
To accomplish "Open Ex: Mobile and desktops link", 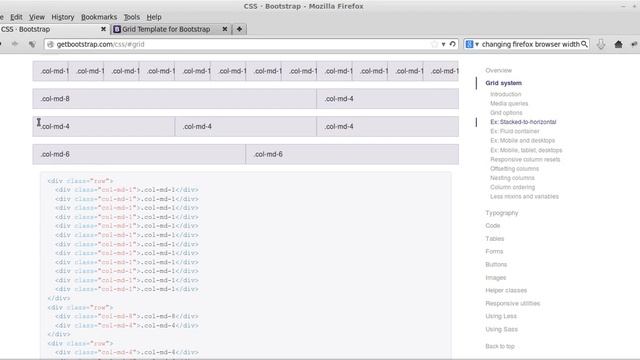I will [522, 140].
